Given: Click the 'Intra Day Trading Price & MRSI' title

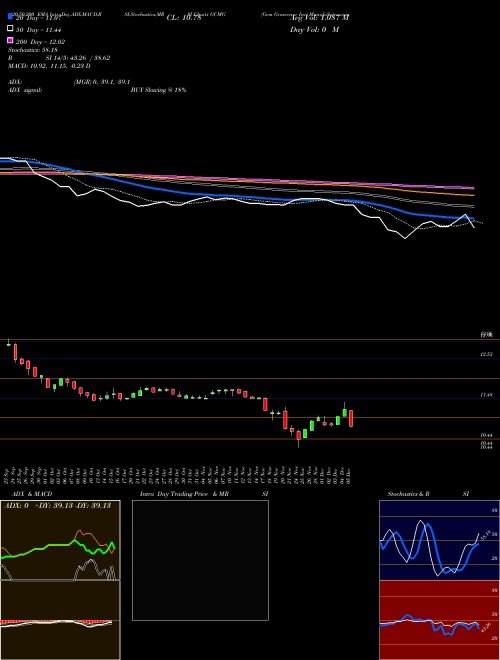Looking at the screenshot, I should (x=204, y=494).
